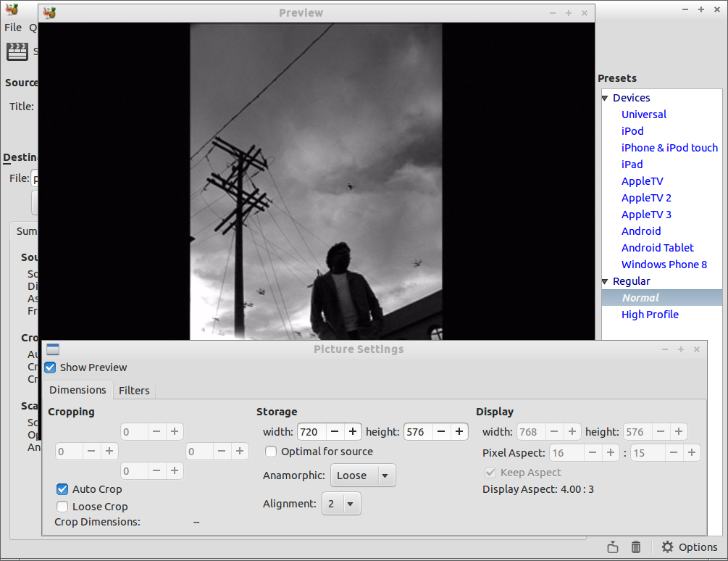
Task: Increase Pixel Aspect 16 value
Action: (x=611, y=453)
